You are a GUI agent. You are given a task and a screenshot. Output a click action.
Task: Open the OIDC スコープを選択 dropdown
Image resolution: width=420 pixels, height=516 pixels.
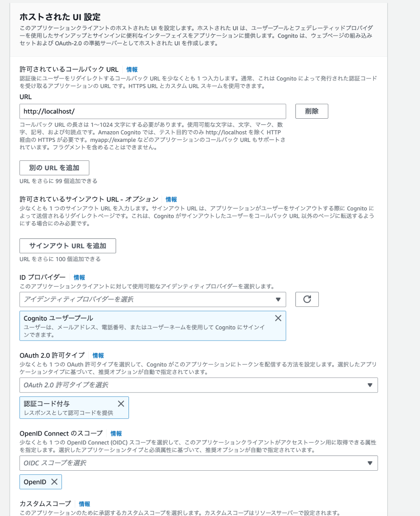coord(199,463)
